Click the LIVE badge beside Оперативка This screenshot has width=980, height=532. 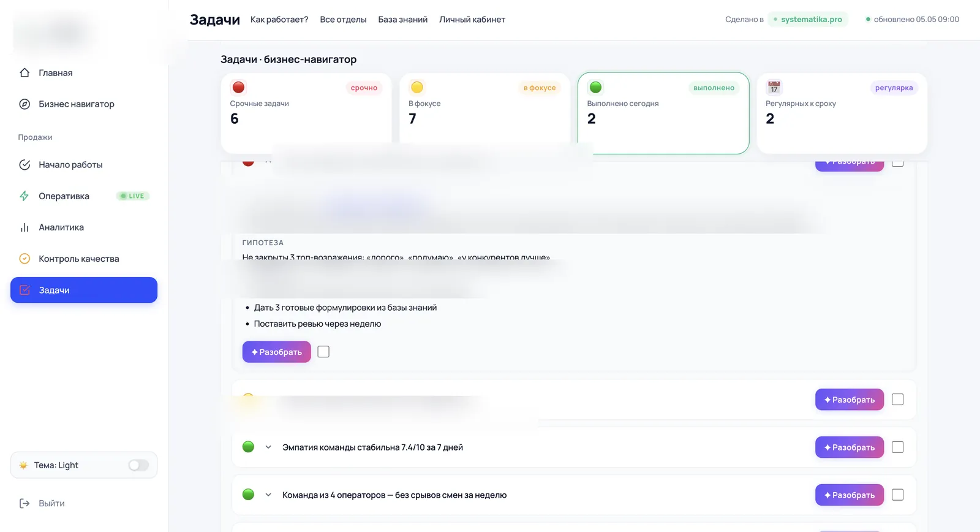point(133,196)
